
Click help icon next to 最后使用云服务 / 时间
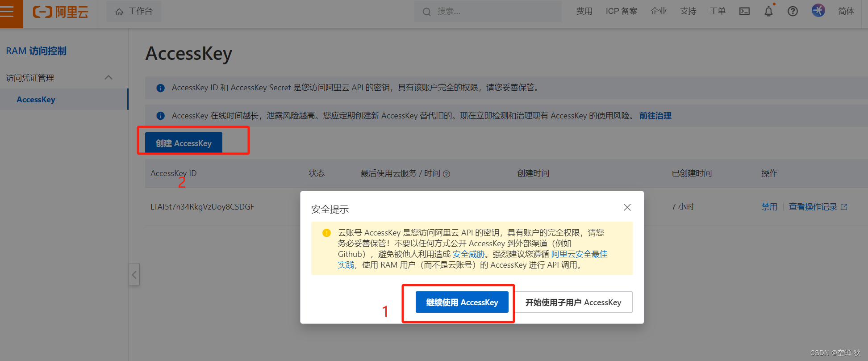tap(446, 174)
